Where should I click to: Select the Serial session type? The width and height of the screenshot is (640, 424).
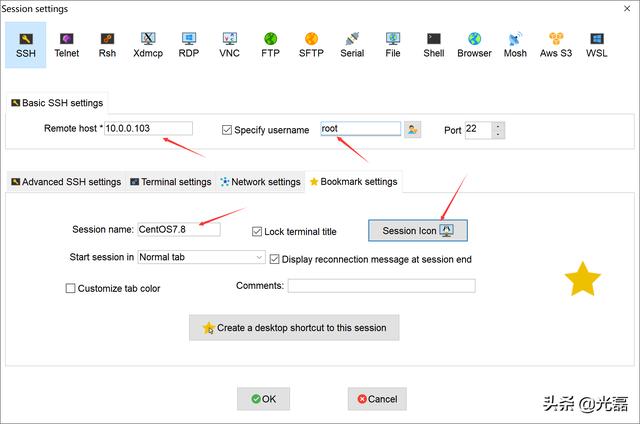click(x=352, y=45)
